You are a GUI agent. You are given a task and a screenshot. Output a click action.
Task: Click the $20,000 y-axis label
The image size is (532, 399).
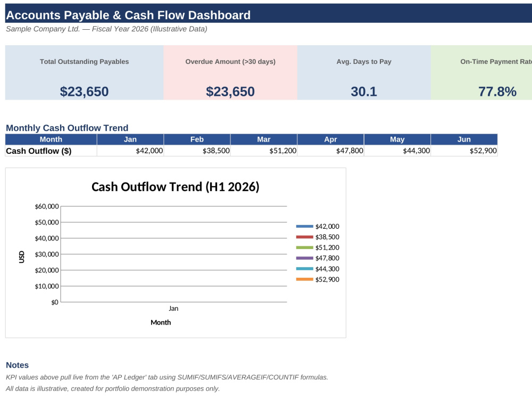[x=47, y=270]
